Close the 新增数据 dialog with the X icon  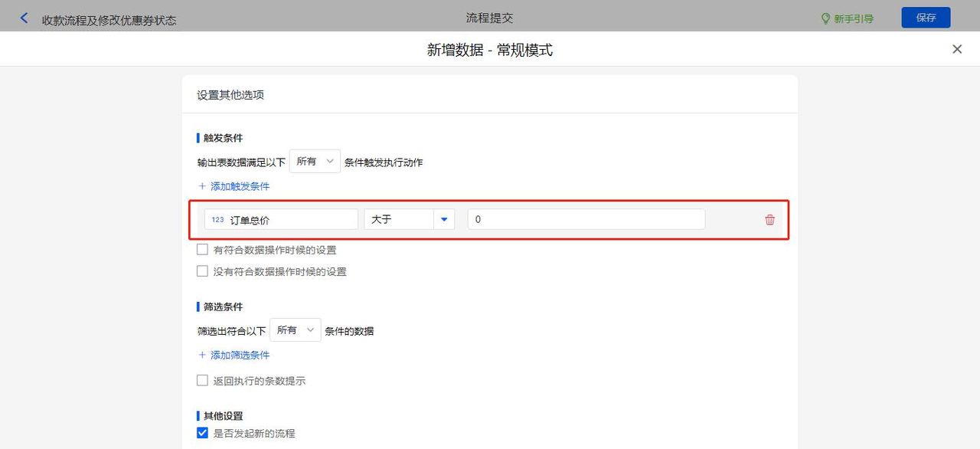[x=956, y=48]
